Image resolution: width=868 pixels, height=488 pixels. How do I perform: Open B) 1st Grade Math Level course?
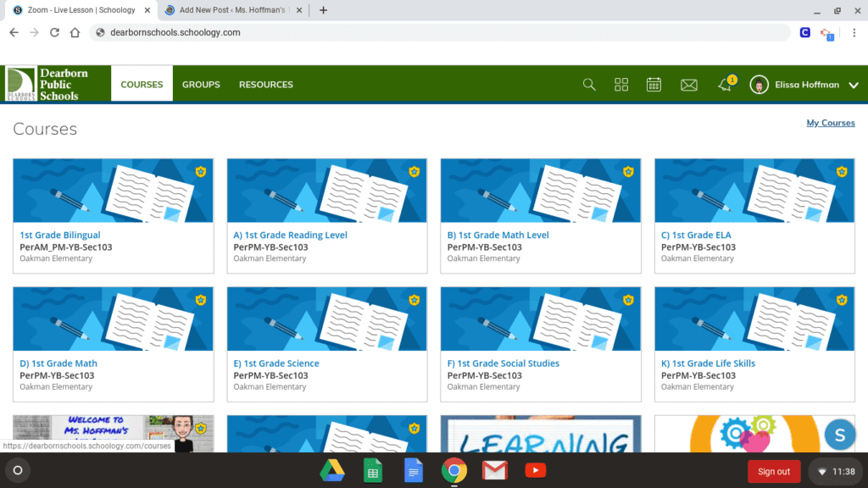click(498, 236)
